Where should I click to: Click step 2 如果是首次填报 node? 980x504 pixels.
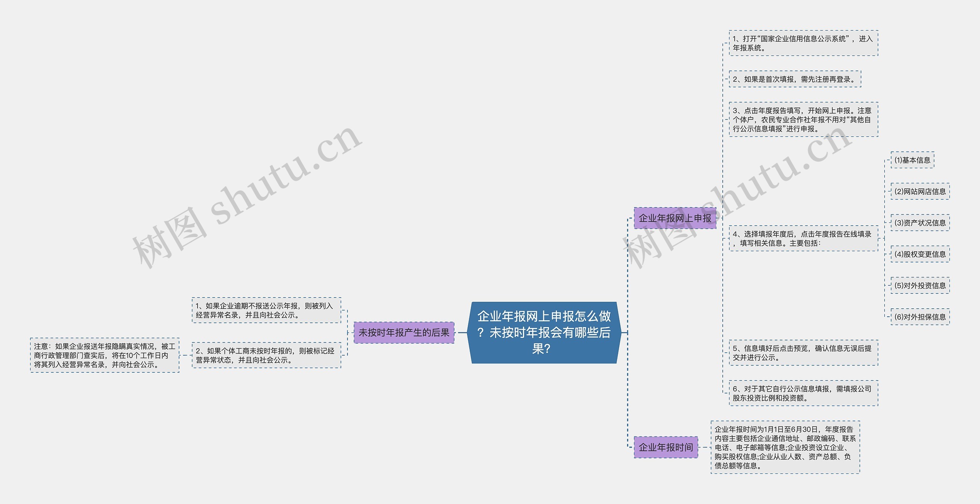[795, 79]
